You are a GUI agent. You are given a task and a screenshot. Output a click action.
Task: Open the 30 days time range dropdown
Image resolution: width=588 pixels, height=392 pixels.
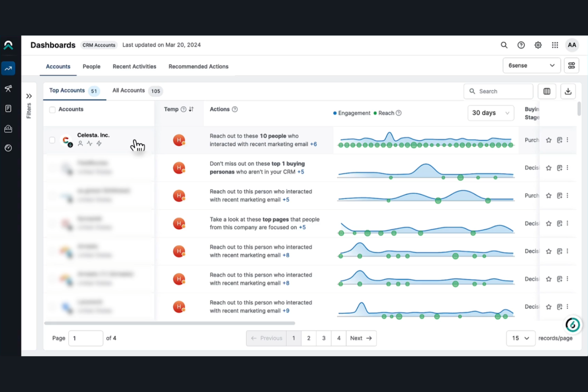click(x=491, y=113)
